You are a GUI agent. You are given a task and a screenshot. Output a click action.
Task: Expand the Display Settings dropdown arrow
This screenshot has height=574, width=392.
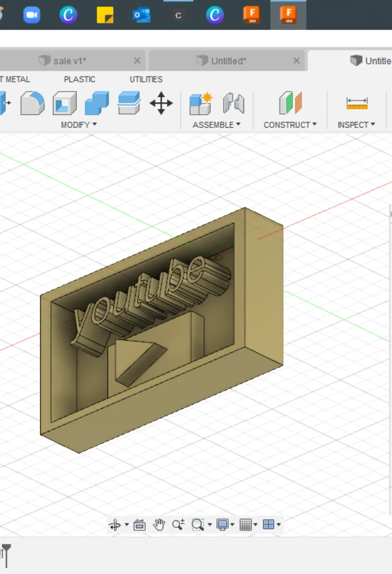tap(232, 524)
